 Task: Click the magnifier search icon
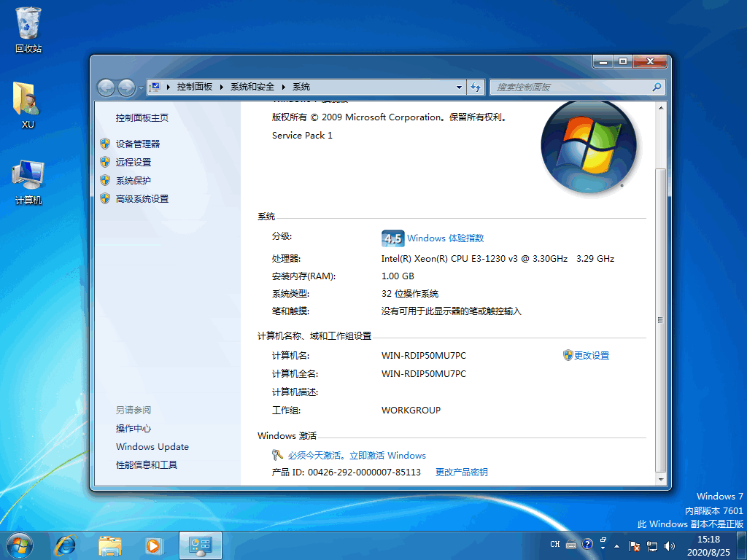[657, 87]
